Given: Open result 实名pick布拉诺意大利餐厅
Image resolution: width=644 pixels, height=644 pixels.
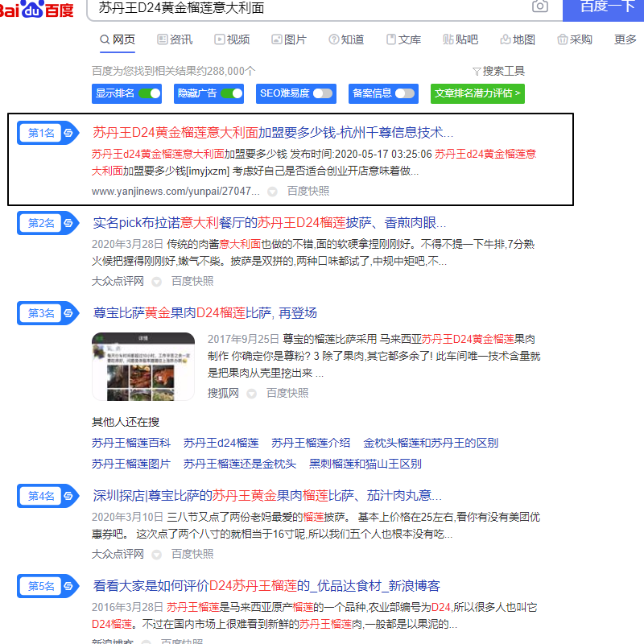Looking at the screenshot, I should click(270, 223).
